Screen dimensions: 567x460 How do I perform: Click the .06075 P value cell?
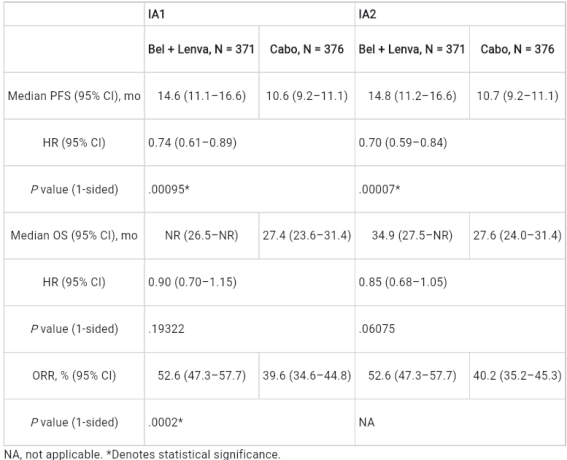(460, 329)
